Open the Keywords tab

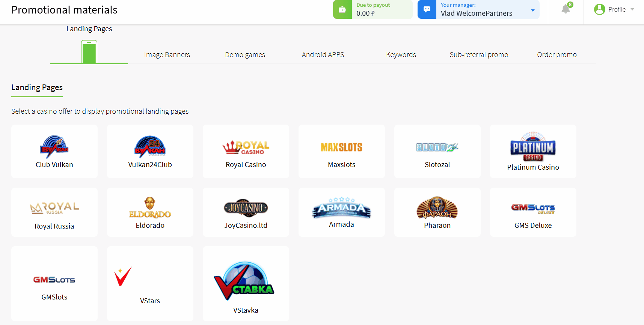[x=401, y=55]
